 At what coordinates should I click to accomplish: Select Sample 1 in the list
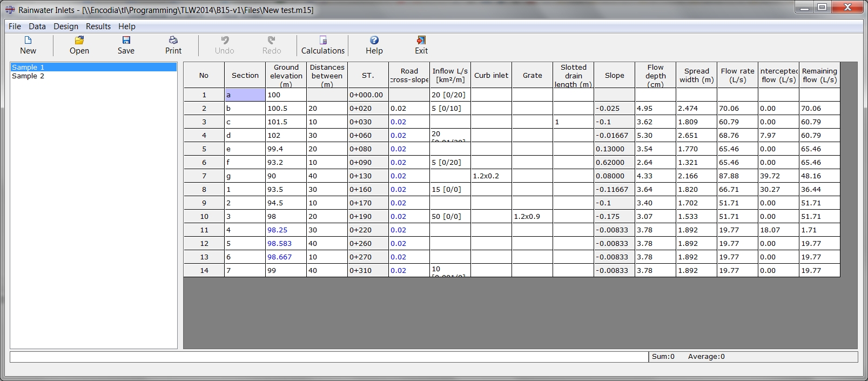28,68
